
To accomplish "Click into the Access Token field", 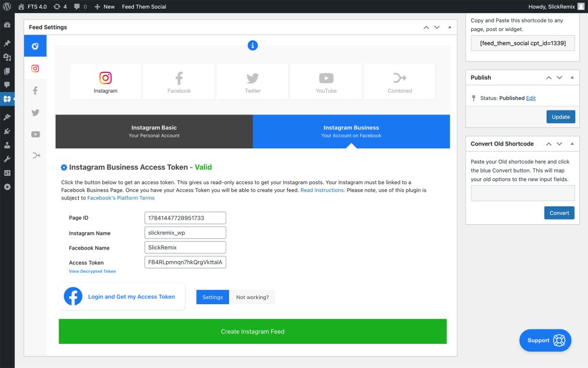I will pos(185,262).
